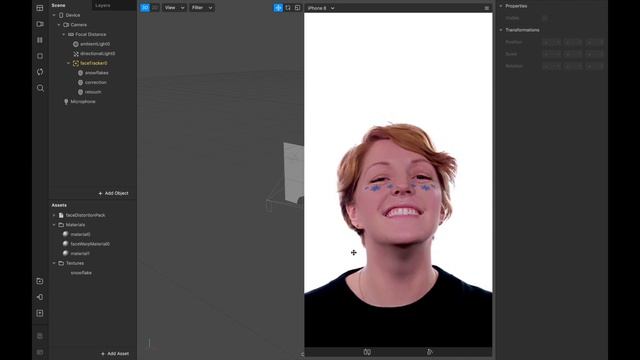The image size is (640, 360).
Task: Select Microphone in the Scene tree
Action: pyautogui.click(x=83, y=102)
